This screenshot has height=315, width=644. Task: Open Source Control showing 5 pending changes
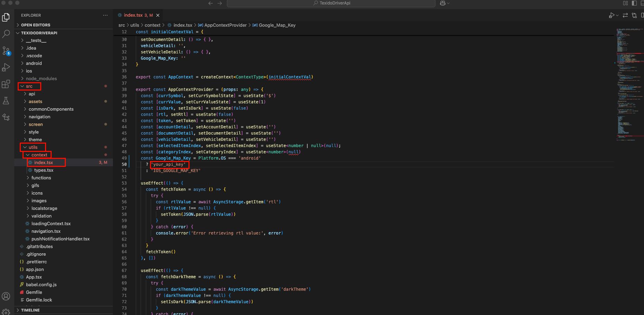click(6, 51)
